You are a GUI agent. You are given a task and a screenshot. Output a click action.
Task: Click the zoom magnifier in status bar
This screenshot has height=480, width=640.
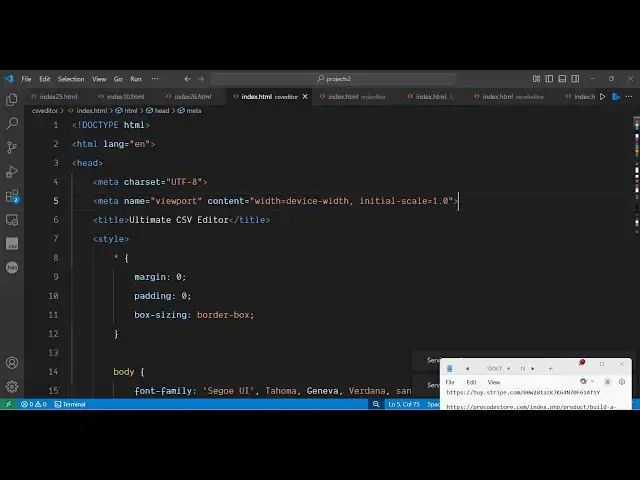[x=376, y=404]
